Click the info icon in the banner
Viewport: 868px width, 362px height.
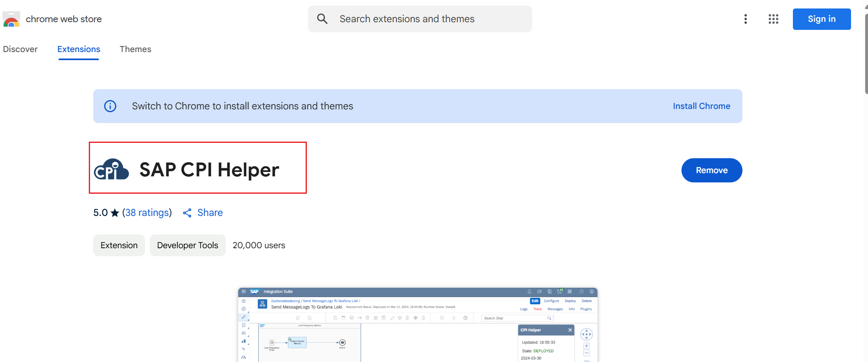[110, 106]
